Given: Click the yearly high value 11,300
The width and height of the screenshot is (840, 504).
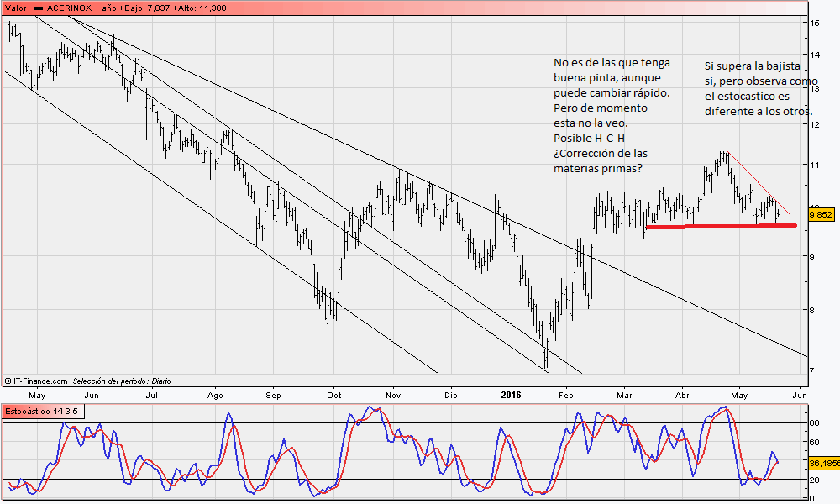Looking at the screenshot, I should point(213,8).
